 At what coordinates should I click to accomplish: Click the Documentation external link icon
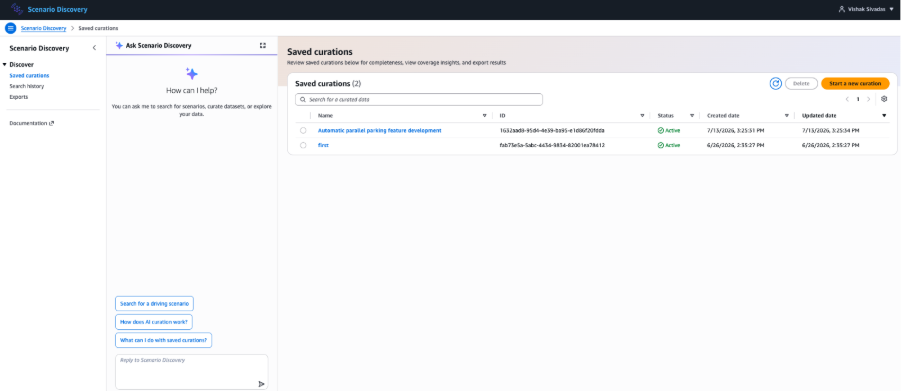click(52, 123)
